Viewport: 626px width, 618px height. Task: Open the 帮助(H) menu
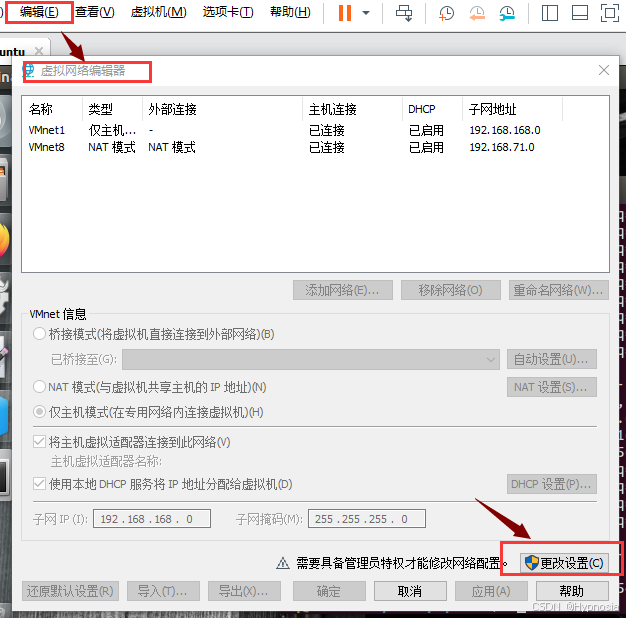(290, 12)
